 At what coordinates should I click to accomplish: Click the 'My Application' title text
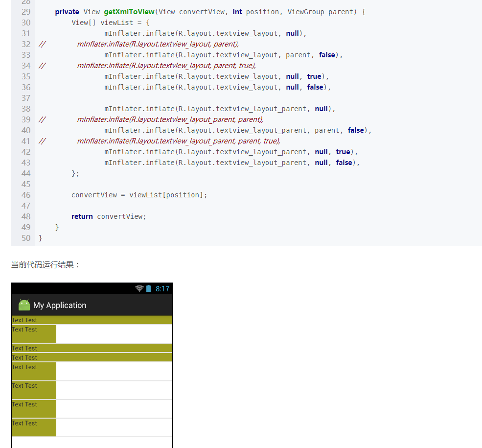coord(60,305)
